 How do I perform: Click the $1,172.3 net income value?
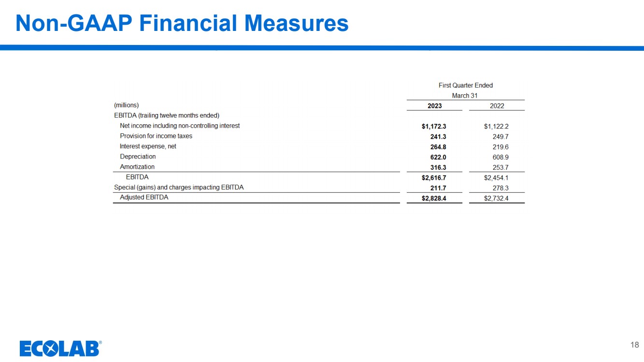434,126
